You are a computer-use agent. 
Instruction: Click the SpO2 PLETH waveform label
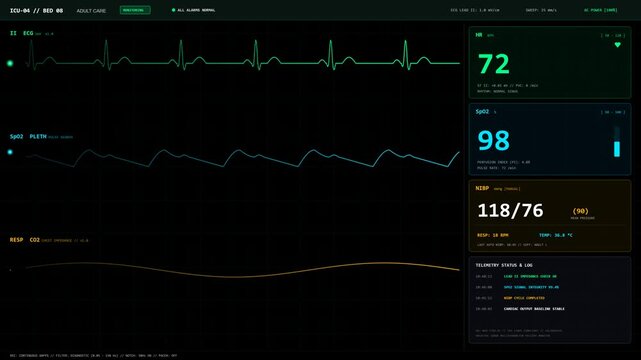click(28, 136)
